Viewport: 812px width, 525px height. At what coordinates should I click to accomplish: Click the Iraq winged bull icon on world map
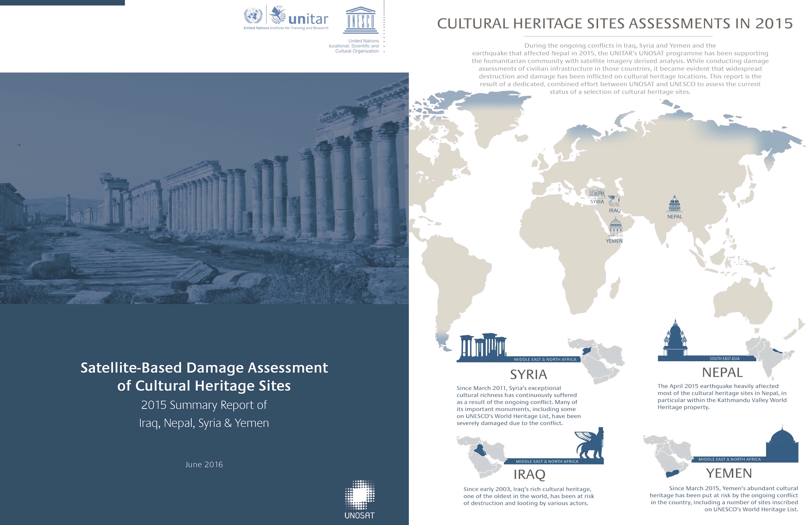[614, 201]
